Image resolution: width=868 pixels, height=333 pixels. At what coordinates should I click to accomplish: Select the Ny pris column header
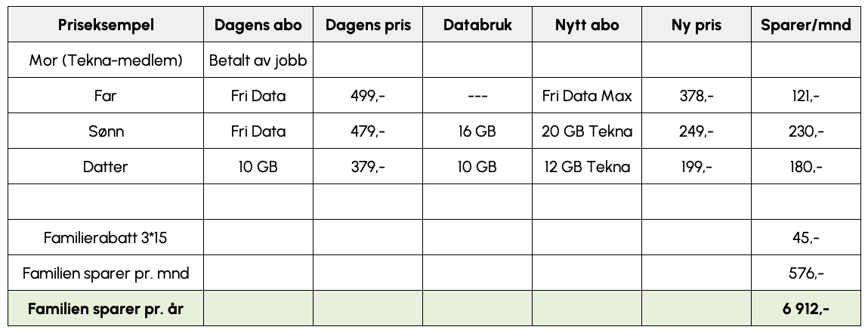coord(696,25)
